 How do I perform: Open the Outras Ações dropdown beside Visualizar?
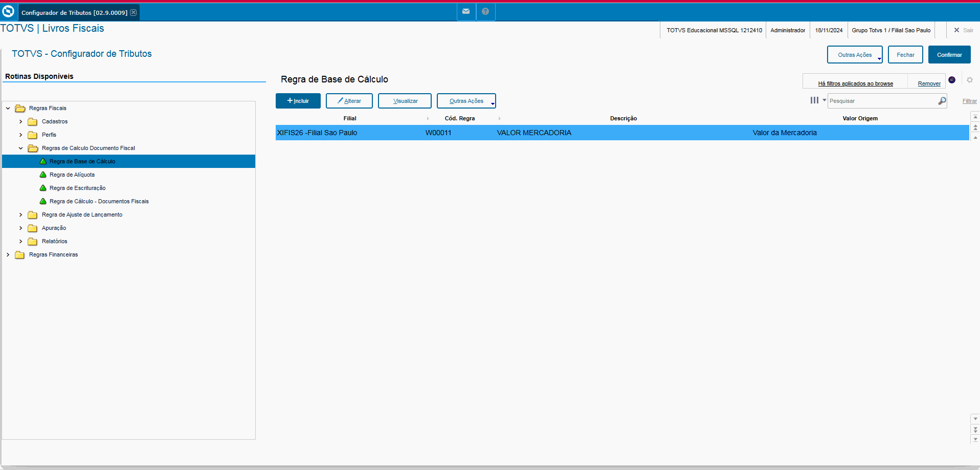click(x=466, y=101)
